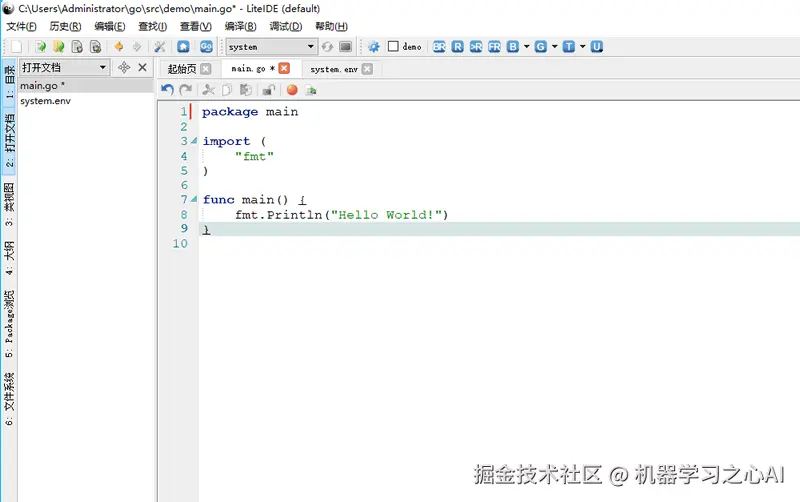This screenshot has width=800, height=502.
Task: Open the 历史(R) menu
Action: point(65,27)
